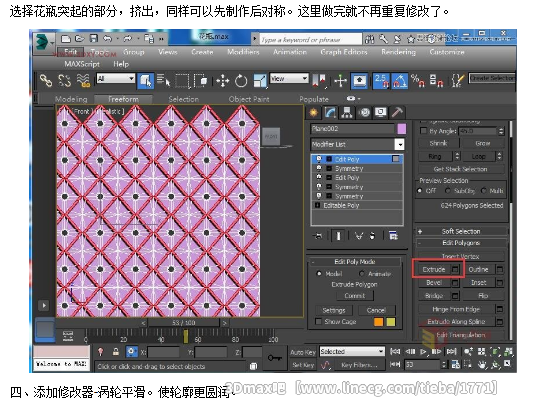This screenshot has height=407, width=537.
Task: Open the Group menu
Action: click(134, 52)
